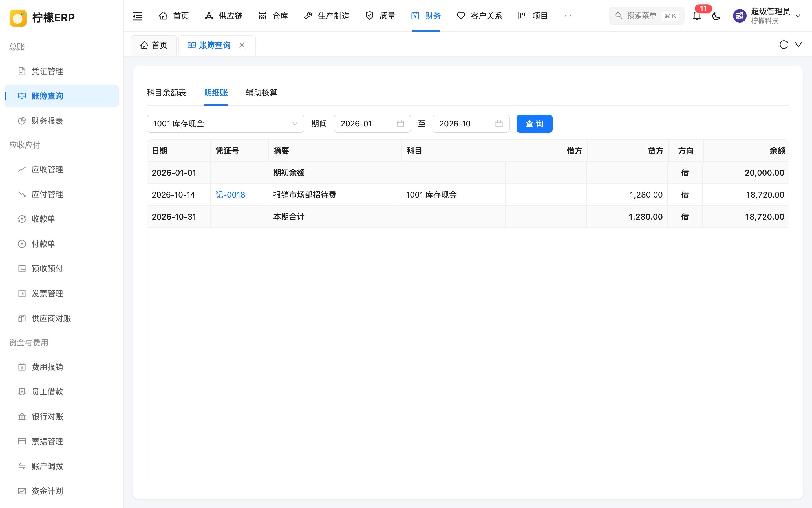Click the 凭证号 column header
Screen dimensions: 812x508
(x=227, y=151)
